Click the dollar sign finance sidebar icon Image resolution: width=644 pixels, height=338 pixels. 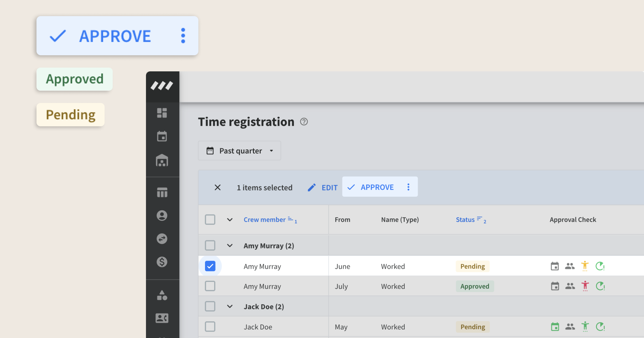162,262
